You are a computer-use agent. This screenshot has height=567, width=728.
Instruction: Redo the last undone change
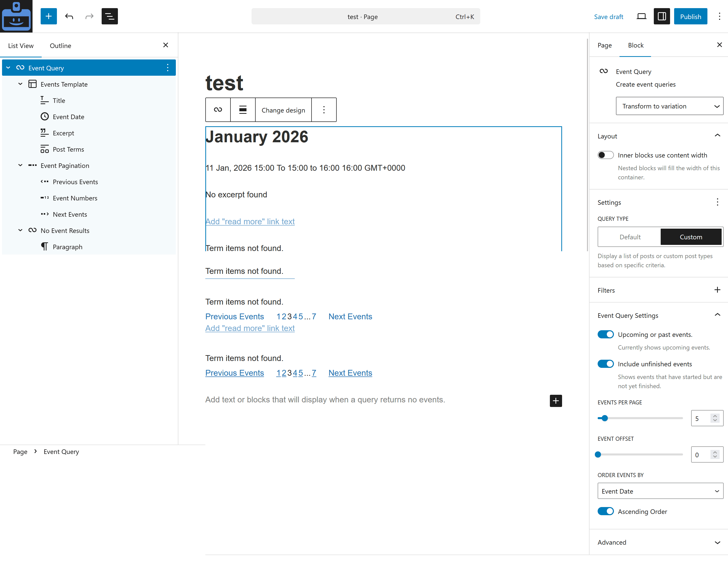(x=89, y=16)
